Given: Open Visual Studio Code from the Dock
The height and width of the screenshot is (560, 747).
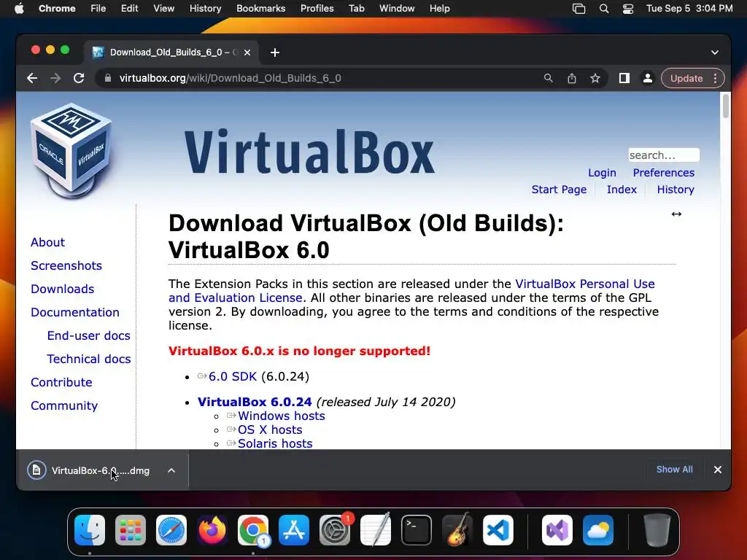Looking at the screenshot, I should [498, 530].
